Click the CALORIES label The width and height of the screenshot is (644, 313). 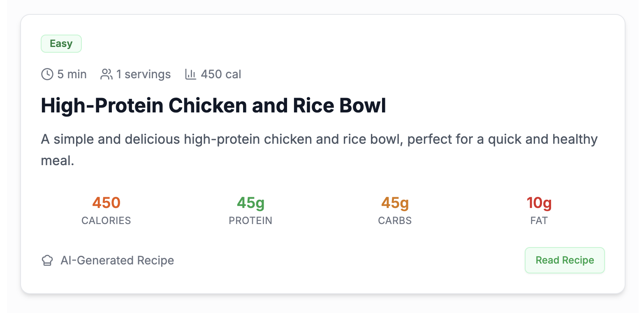106,221
